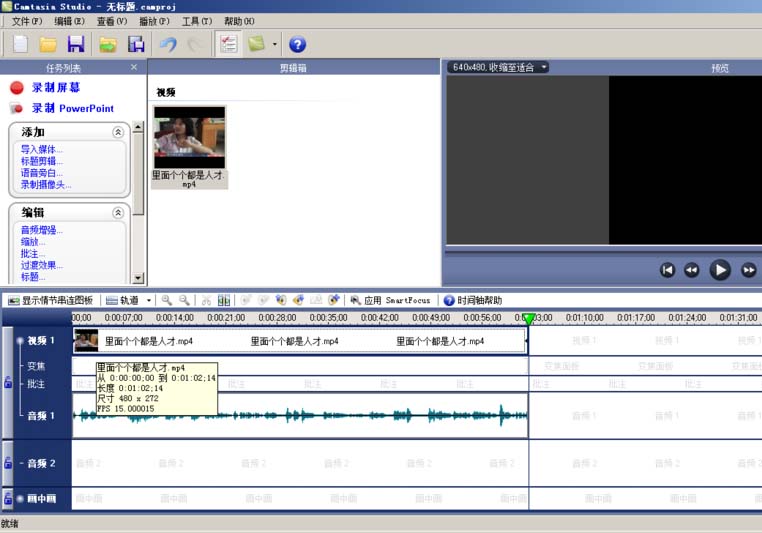Click the new project icon in toolbar
The height and width of the screenshot is (533, 762).
click(20, 44)
